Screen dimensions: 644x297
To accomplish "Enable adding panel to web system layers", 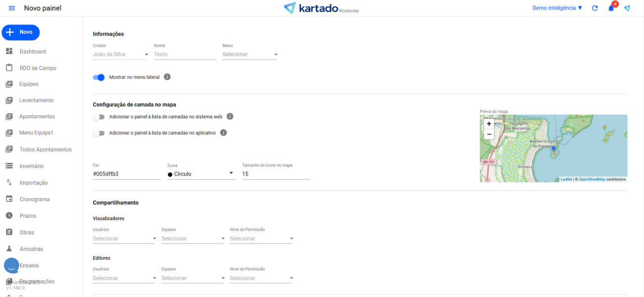I will 99,117.
